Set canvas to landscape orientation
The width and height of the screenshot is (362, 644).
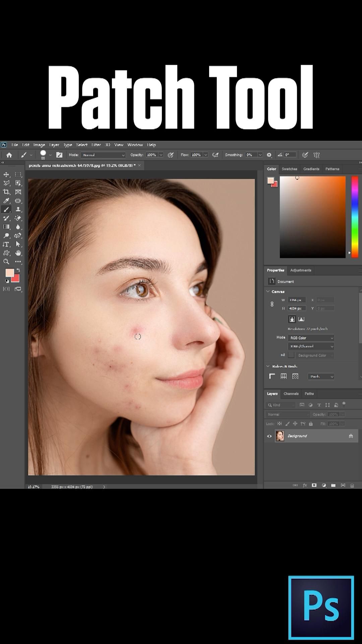pos(301,319)
